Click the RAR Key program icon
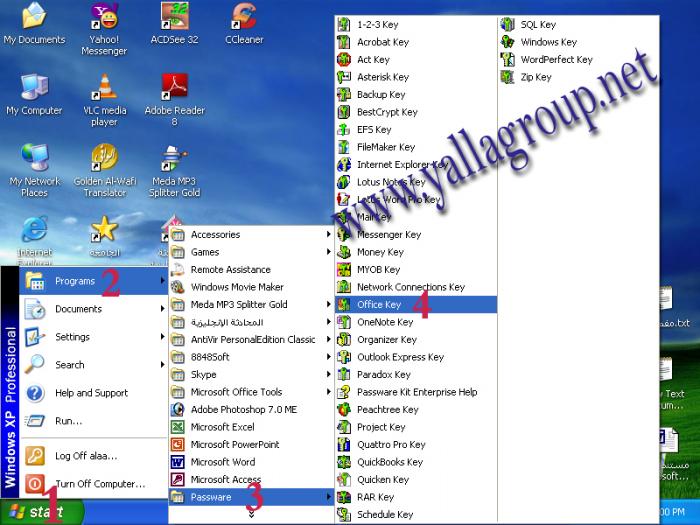Screen dimensions: 700x525 click(344, 497)
